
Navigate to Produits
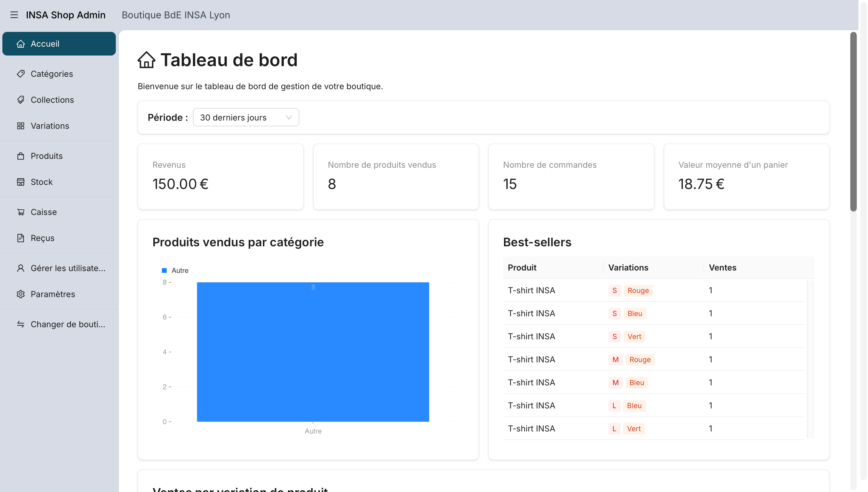[x=59, y=156]
